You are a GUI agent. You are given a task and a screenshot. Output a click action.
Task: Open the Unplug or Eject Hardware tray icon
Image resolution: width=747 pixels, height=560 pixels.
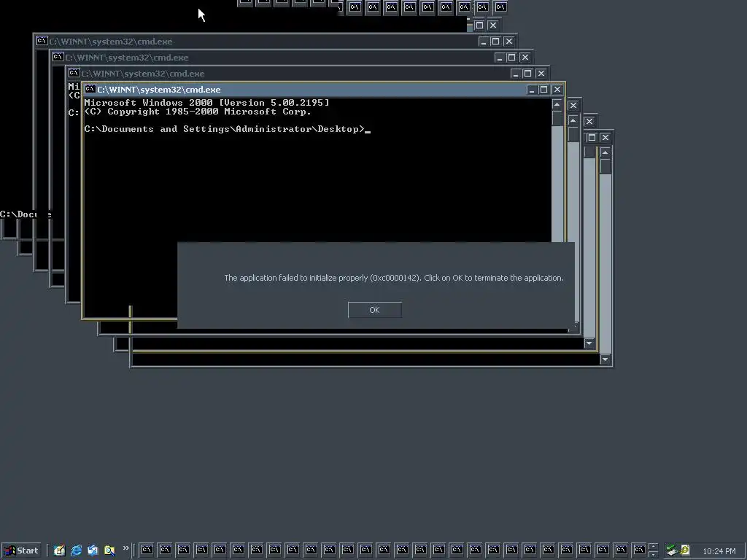point(672,551)
